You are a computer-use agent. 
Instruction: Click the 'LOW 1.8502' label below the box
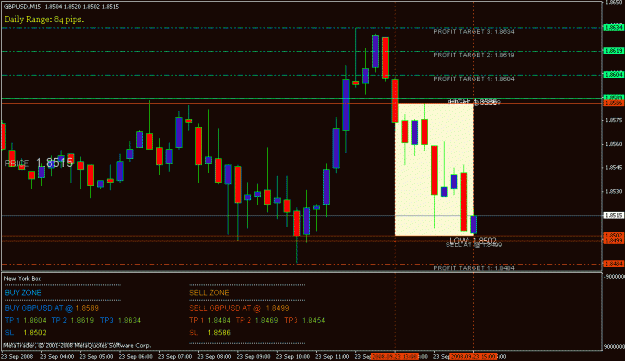tap(473, 240)
